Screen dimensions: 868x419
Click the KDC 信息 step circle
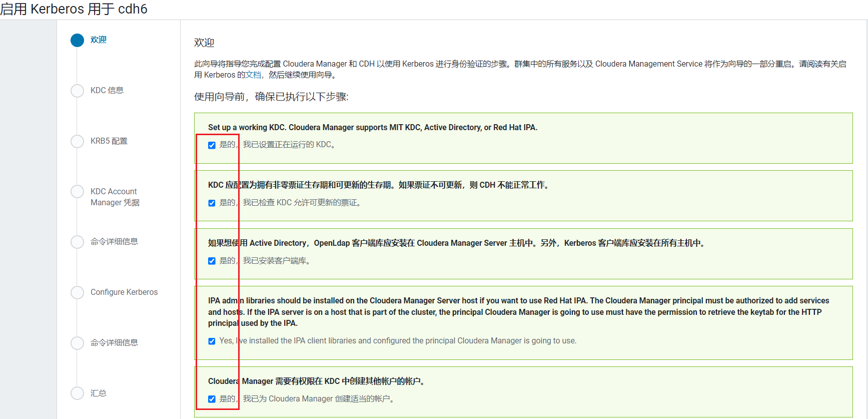click(77, 91)
